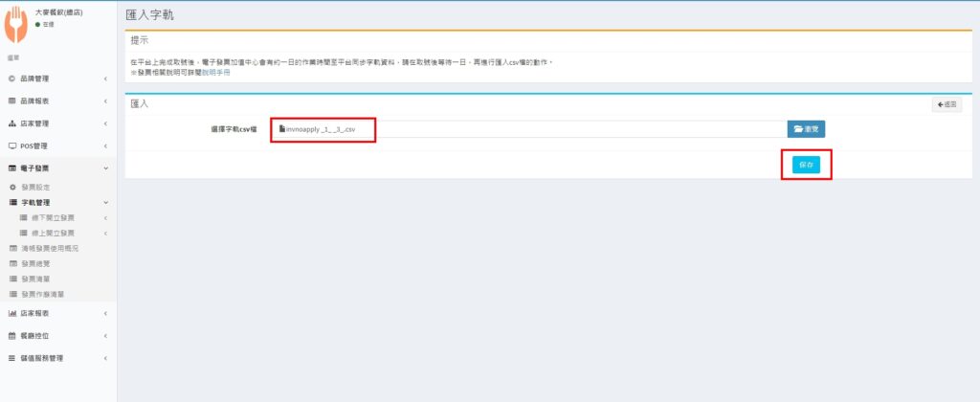
Task: Click the 店家管理 sitemap icon
Action: click(11, 123)
